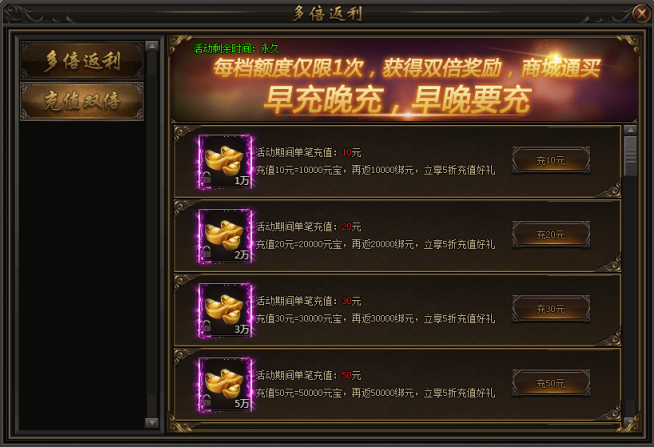The height and width of the screenshot is (447, 654).
Task: Click the left sidebar scrollbar track
Action: point(152,234)
